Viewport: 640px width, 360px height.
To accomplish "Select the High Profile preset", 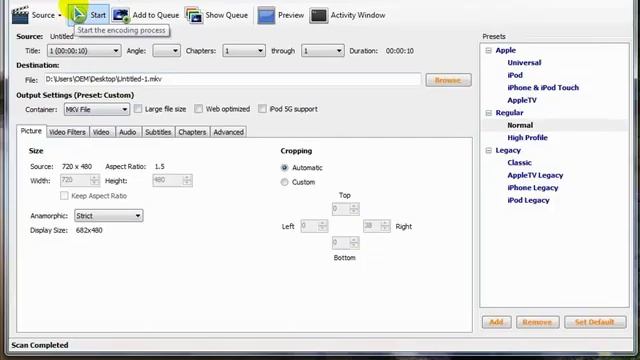I will (527, 138).
